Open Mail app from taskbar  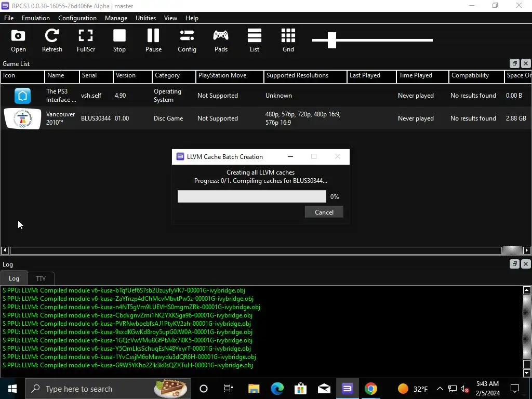tap(324, 389)
